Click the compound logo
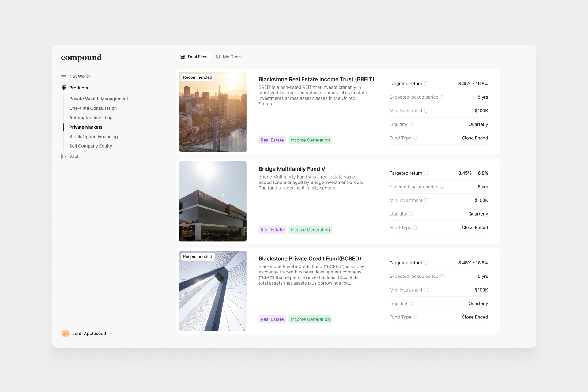Viewport: 588px width, 392px height. [81, 58]
